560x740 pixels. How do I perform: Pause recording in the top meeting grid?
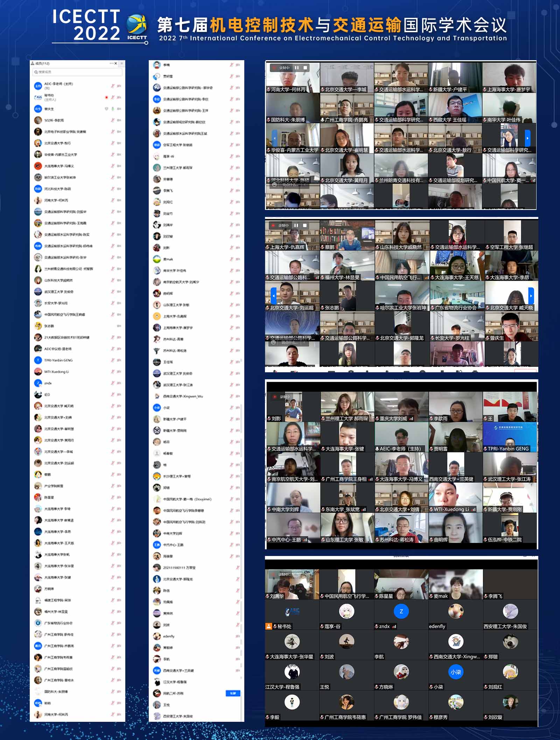(x=297, y=68)
